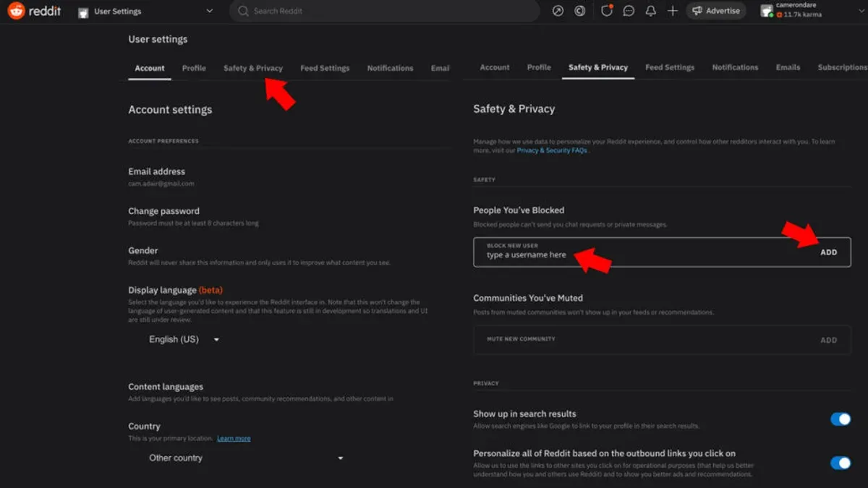868x488 pixels.
Task: Switch to the Emails tab
Action: [x=788, y=67]
